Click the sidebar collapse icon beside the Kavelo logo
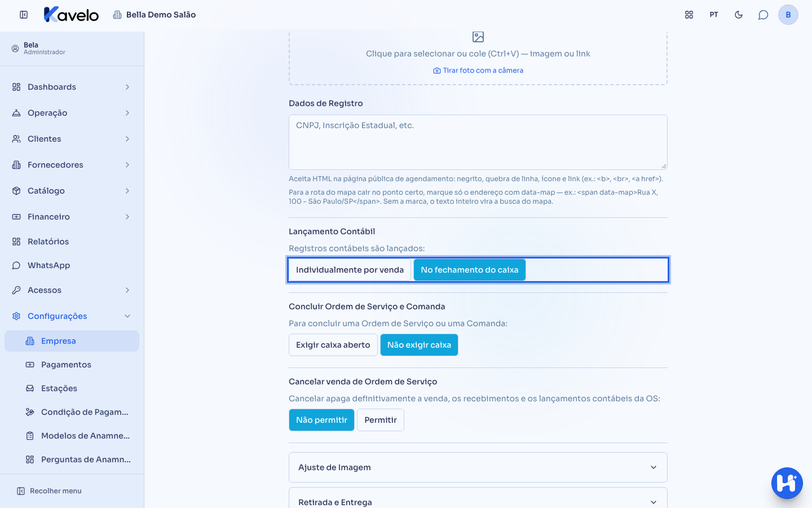The height and width of the screenshot is (508, 812). (24, 15)
